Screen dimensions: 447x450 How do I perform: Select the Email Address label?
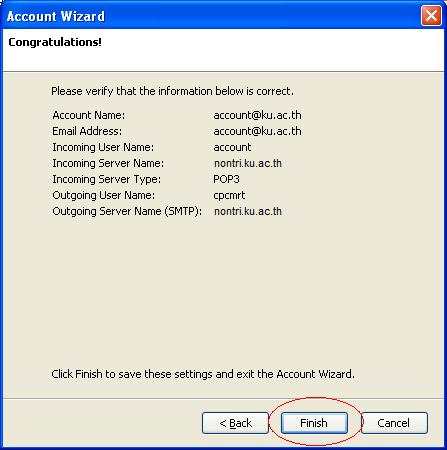tap(87, 131)
